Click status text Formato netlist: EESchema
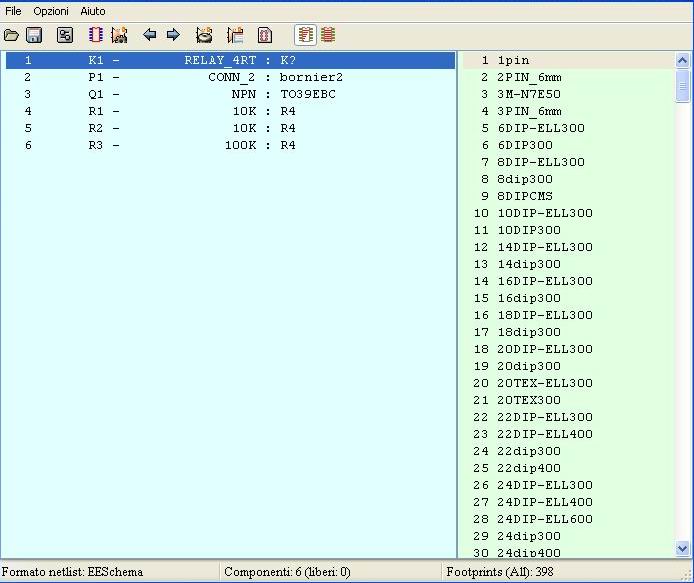The width and height of the screenshot is (694, 583). pos(72,572)
